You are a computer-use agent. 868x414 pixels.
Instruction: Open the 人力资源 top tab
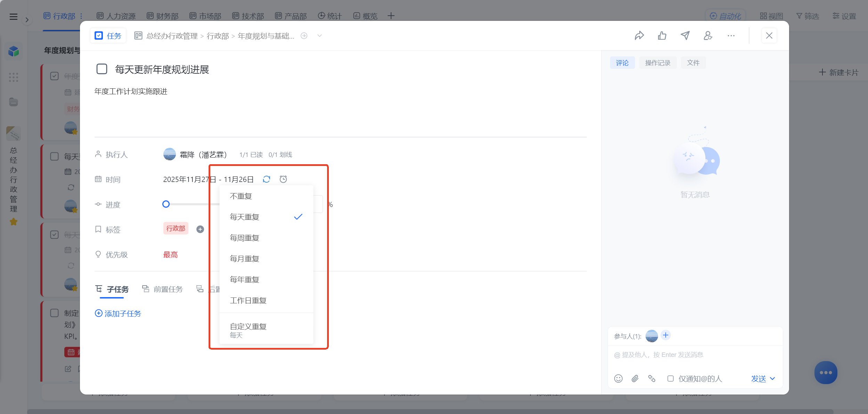pos(116,16)
